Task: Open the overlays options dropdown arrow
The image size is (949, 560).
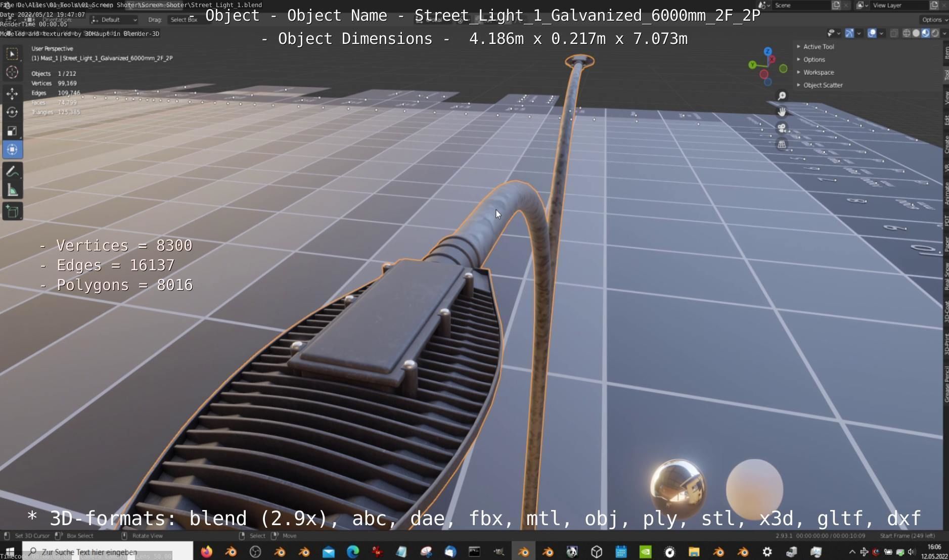Action: tap(881, 33)
